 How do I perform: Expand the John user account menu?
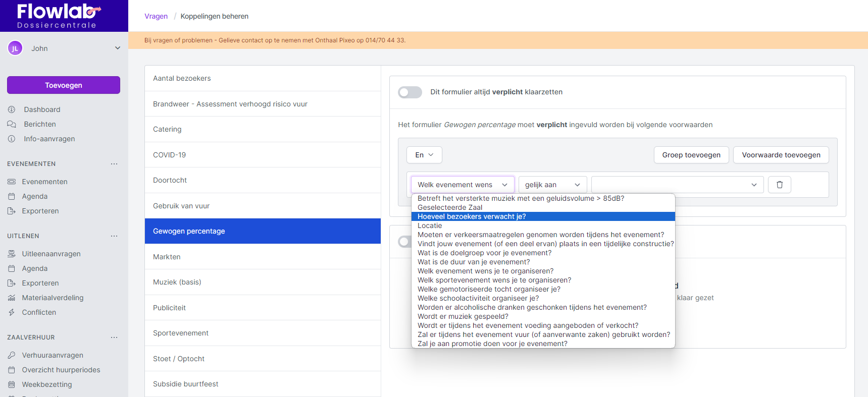(x=118, y=48)
